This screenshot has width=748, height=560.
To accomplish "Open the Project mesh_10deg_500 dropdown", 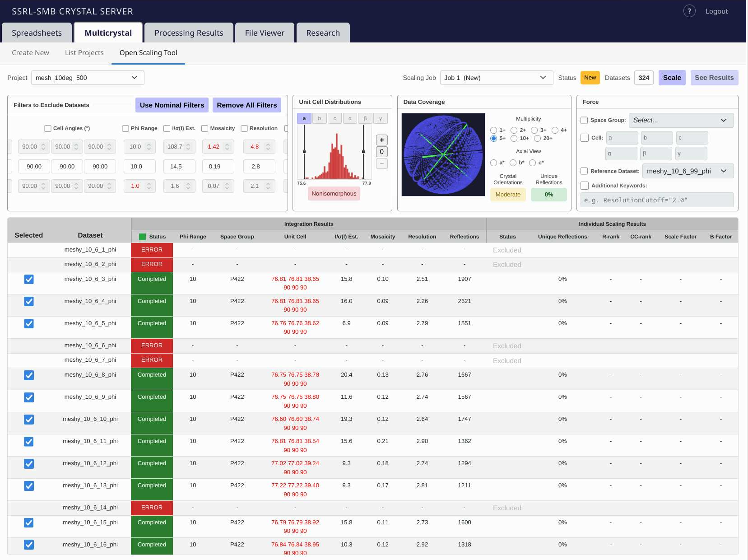I will click(x=88, y=78).
